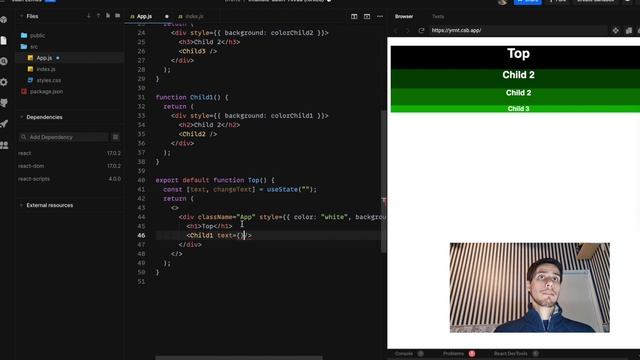This screenshot has width=640, height=360.
Task: Select App.js in the file tree
Action: (x=44, y=58)
